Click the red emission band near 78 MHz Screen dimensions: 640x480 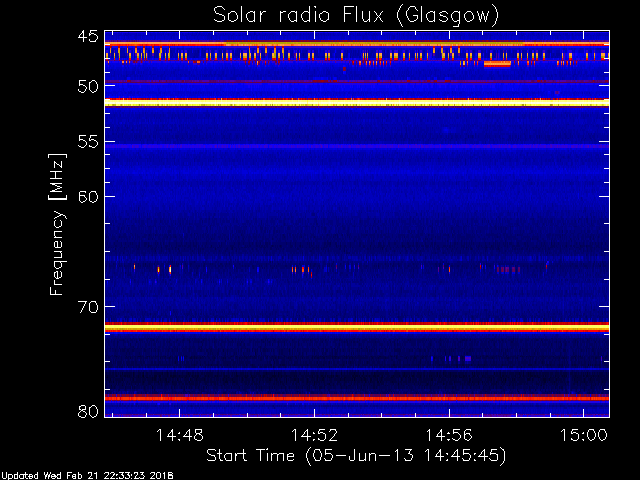coord(357,398)
